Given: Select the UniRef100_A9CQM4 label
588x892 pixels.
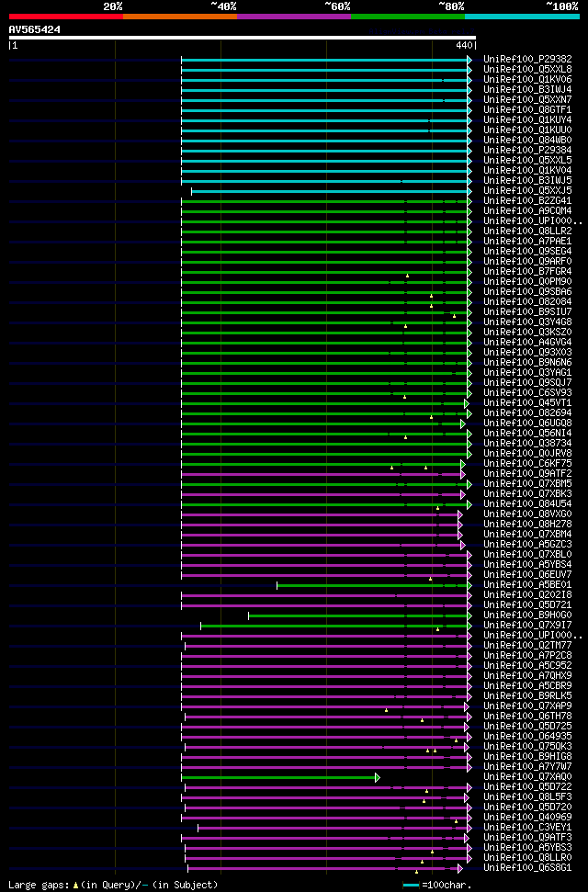Looking at the screenshot, I should [x=527, y=210].
